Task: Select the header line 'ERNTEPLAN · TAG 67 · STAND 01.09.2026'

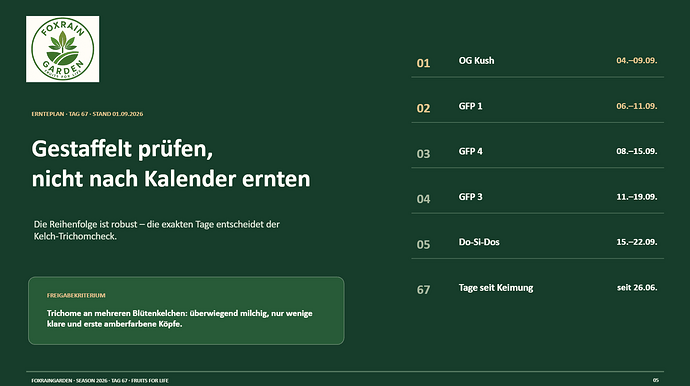Action: [x=87, y=114]
